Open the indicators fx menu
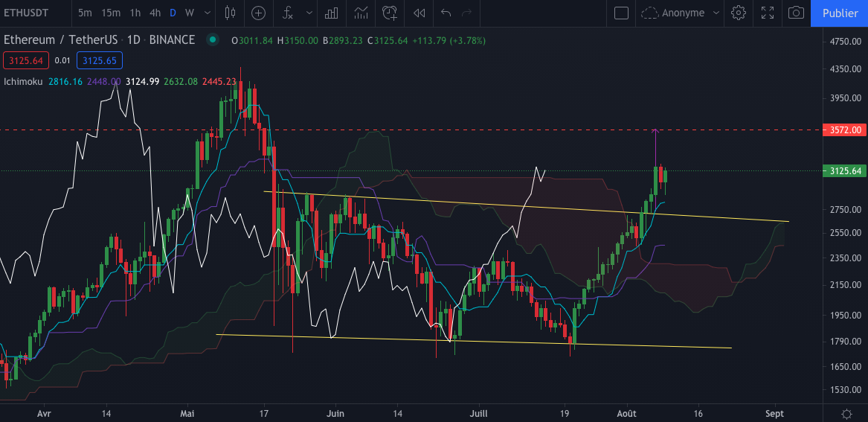Viewport: 868px width, 422px height. [286, 13]
